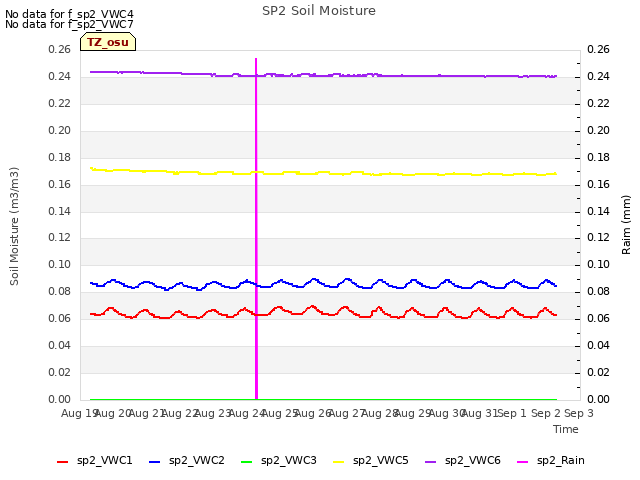
Task: Click the Sep 1 date tick label
Action: point(512,413)
